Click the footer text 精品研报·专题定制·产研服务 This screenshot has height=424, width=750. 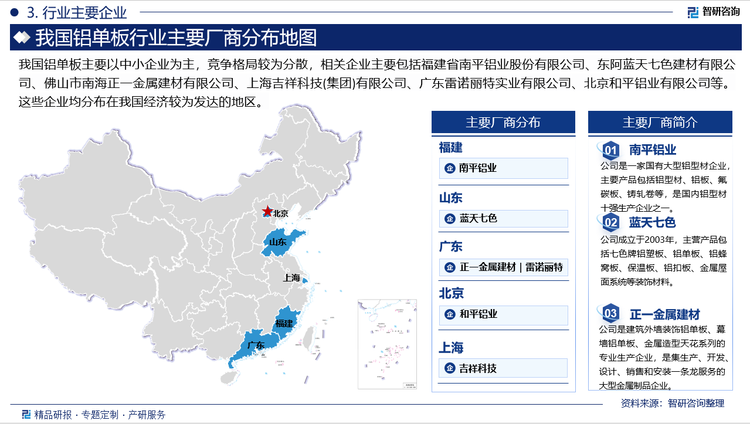pyautogui.click(x=100, y=414)
